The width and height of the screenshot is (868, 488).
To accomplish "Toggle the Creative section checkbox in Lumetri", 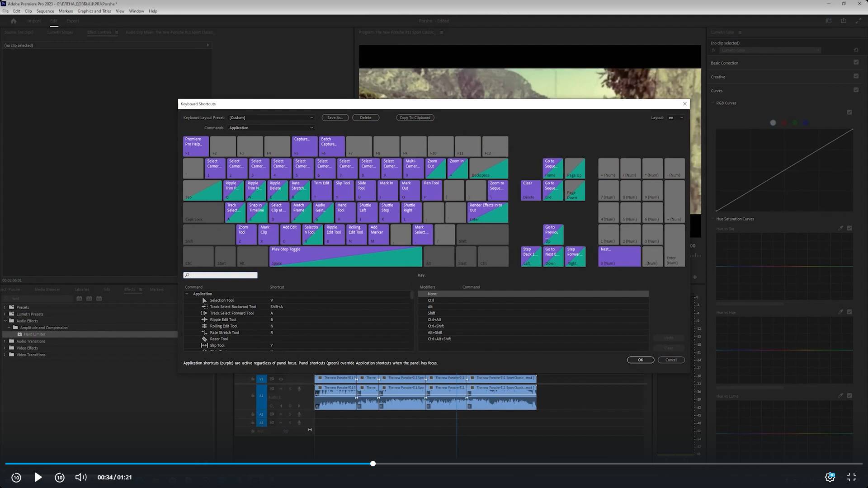I will [x=856, y=76].
